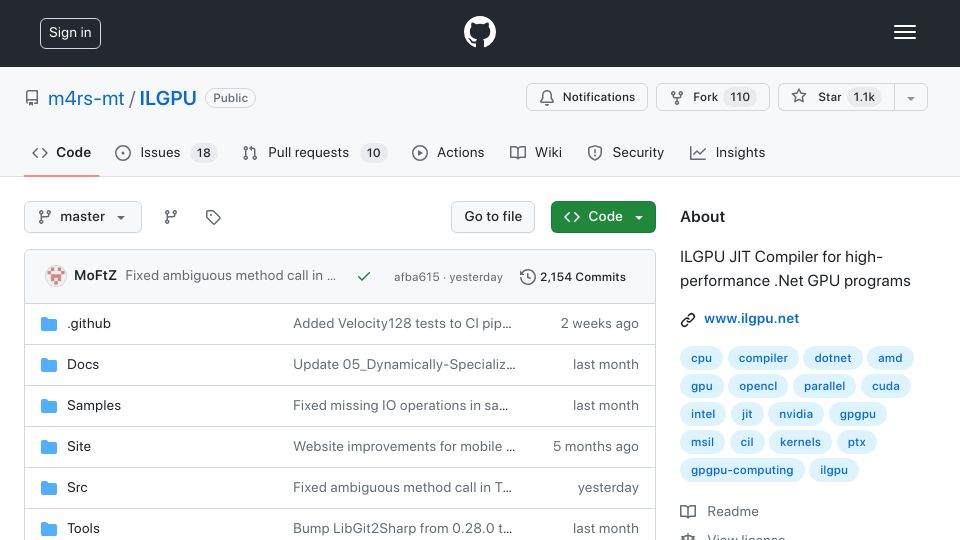Screen dimensions: 960x540
Task: Select the kernels topic tag
Action: coord(800,442)
